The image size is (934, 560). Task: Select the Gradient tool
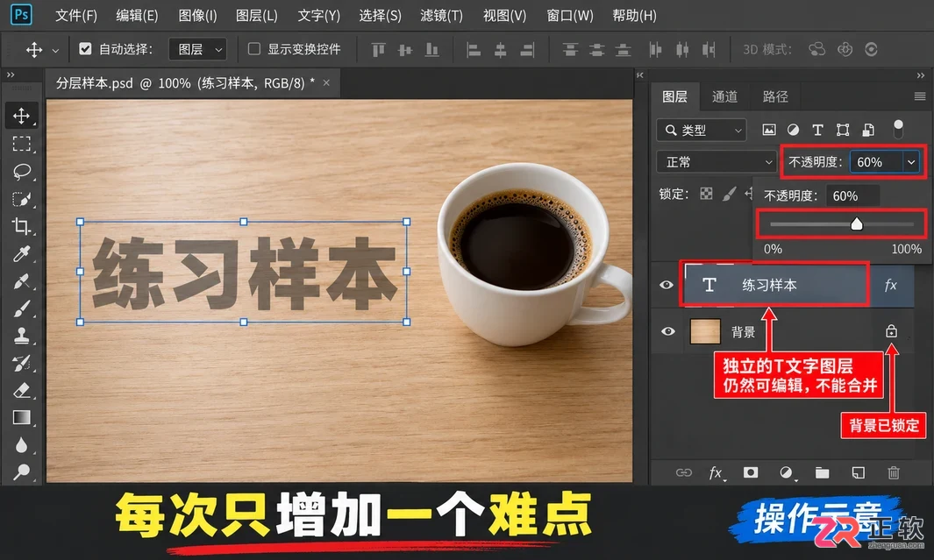[x=21, y=418]
